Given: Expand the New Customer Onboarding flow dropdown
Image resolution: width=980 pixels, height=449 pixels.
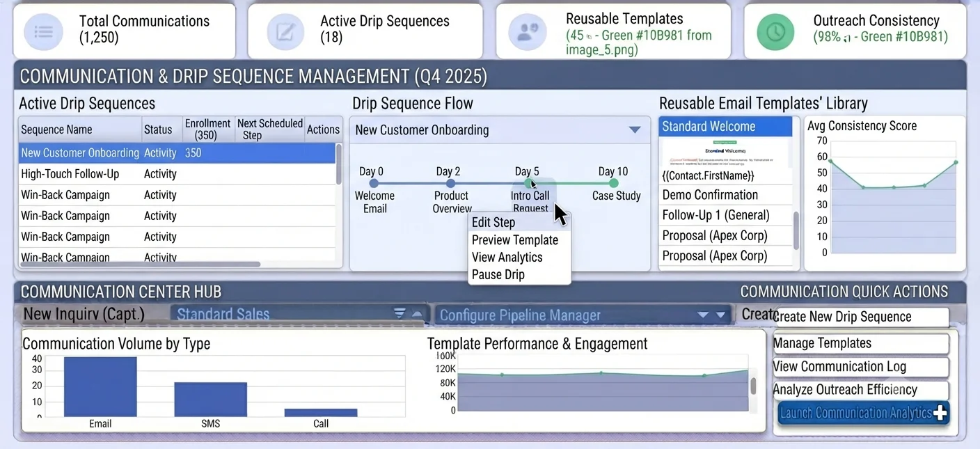Looking at the screenshot, I should point(634,130).
